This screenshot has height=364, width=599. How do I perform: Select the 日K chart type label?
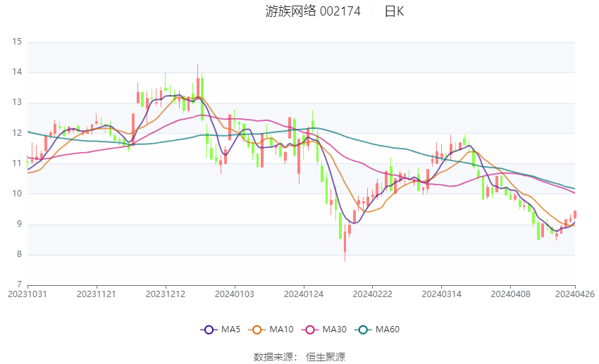point(394,11)
